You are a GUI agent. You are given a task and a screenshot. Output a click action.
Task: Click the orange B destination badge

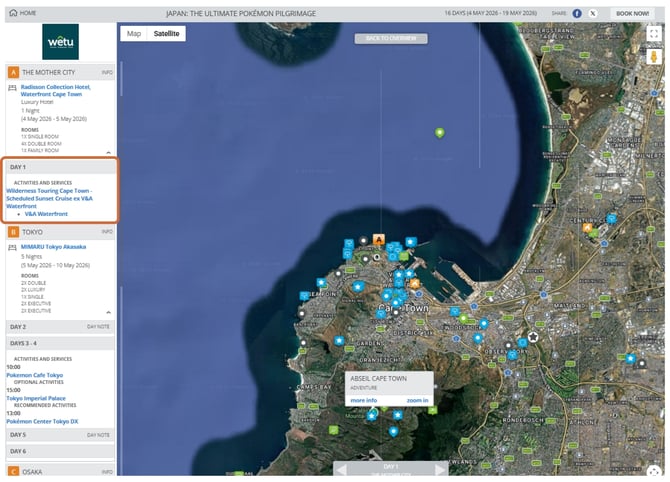click(x=13, y=232)
